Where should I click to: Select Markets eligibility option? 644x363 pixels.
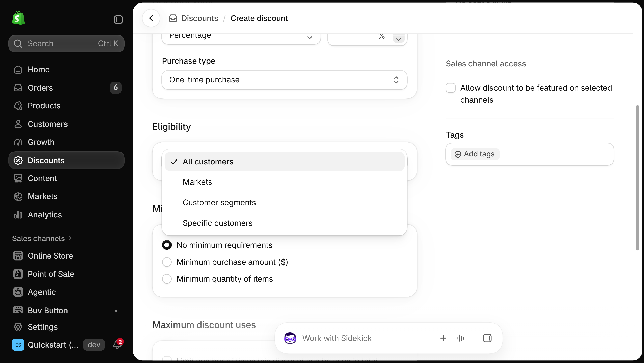coord(285,182)
